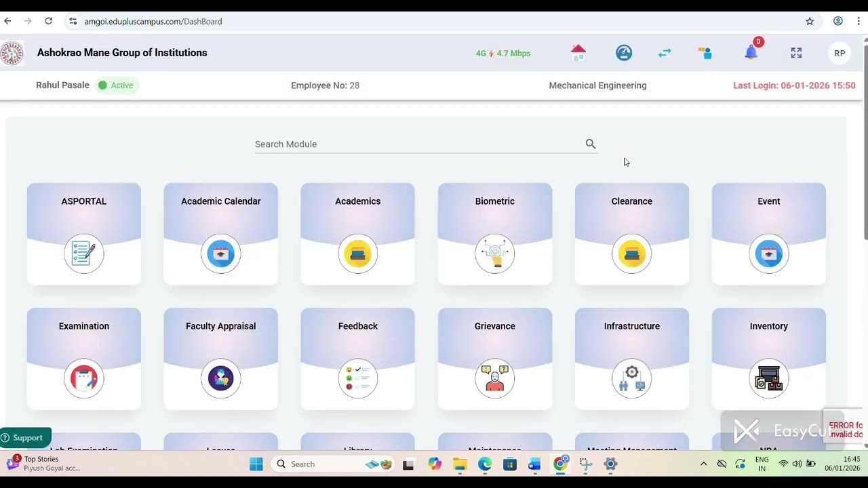The image size is (868, 488).
Task: Click the Last Login timestamp text
Action: pyautogui.click(x=794, y=85)
